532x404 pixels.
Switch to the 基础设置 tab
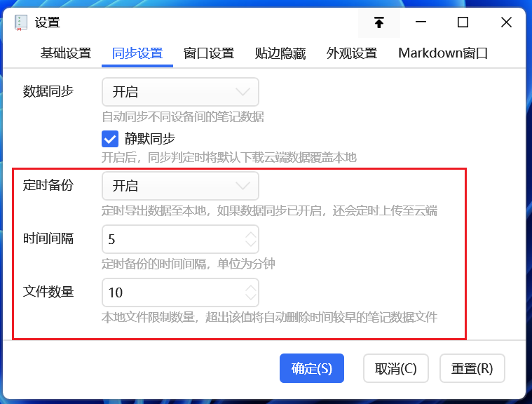[x=66, y=53]
